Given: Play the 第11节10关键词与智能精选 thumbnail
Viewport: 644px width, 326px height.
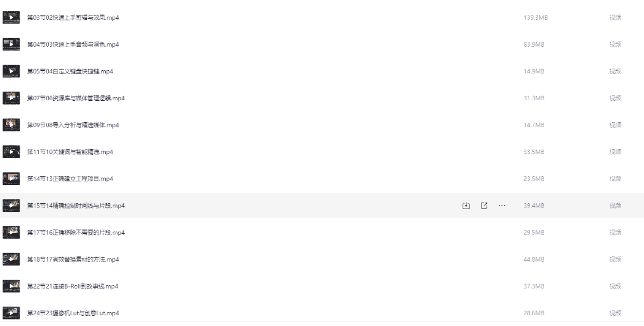Looking at the screenshot, I should [11, 152].
